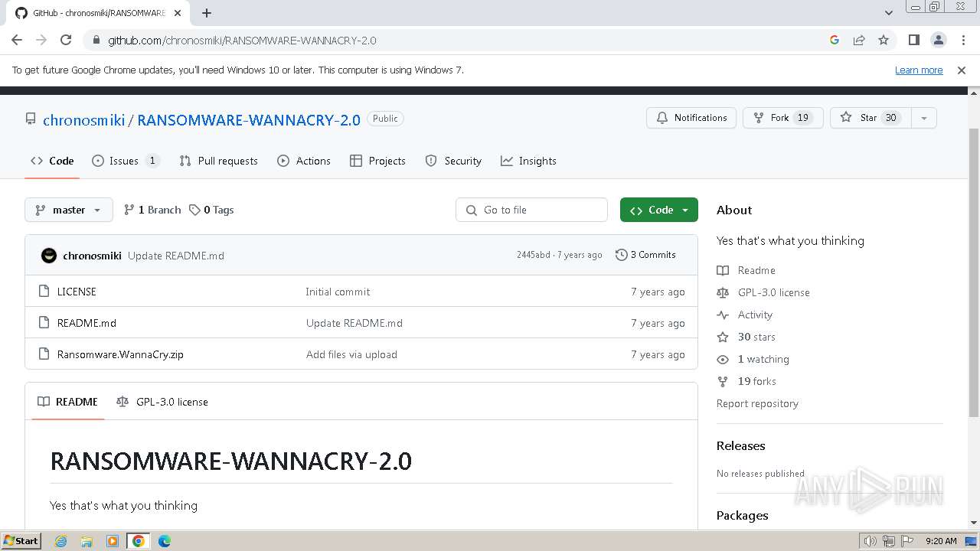Switch to the Issues tab
The image size is (980, 551).
[126, 161]
